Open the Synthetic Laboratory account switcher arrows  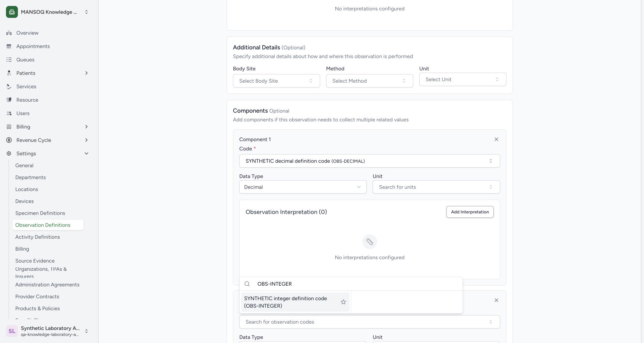86,331
